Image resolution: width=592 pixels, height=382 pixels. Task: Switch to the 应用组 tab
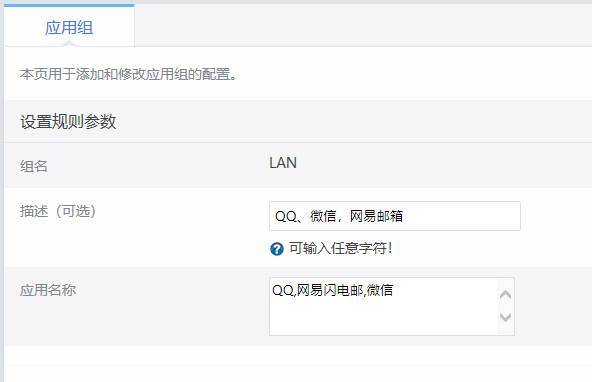69,27
